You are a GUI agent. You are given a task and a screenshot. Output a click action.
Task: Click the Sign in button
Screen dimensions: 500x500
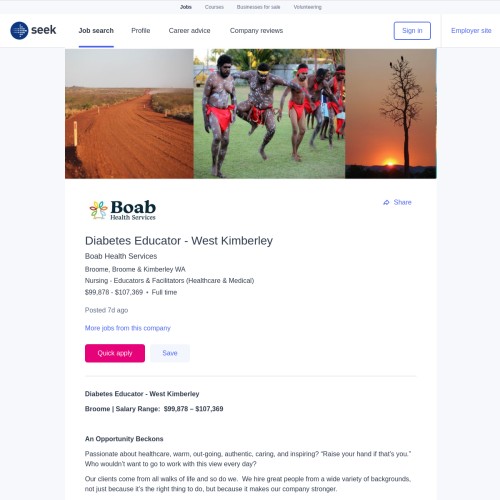[x=412, y=31]
